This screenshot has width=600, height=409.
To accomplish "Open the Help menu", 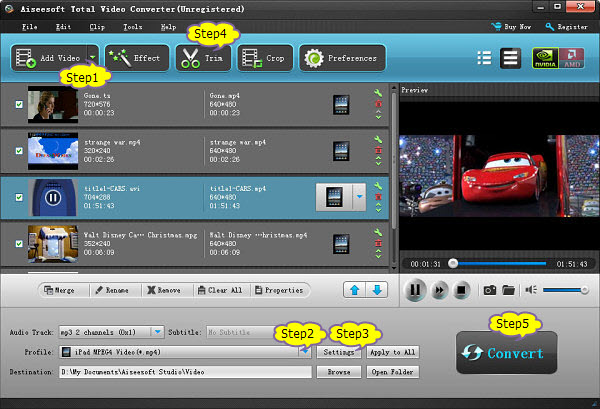I will 168,27.
